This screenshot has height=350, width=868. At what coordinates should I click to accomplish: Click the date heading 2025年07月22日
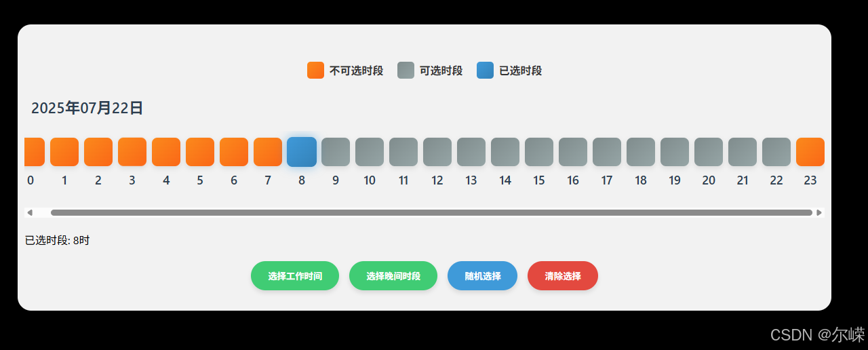[87, 108]
